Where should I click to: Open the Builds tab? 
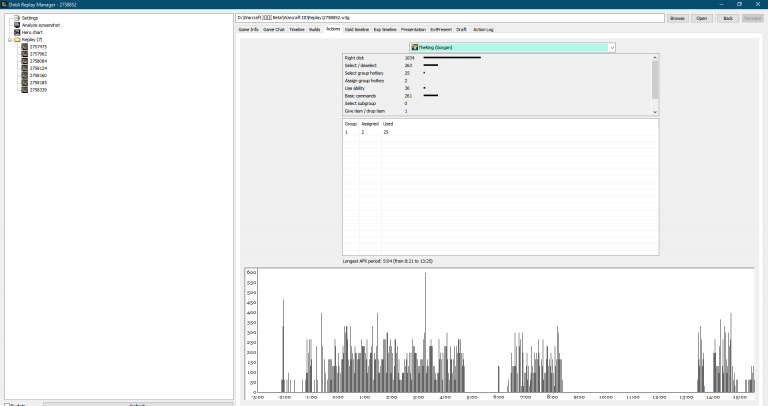pos(315,30)
